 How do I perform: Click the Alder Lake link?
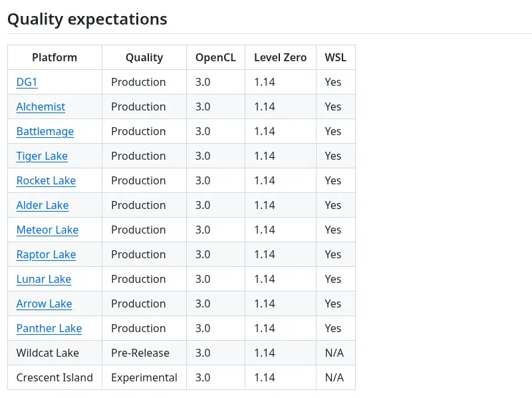(x=43, y=205)
